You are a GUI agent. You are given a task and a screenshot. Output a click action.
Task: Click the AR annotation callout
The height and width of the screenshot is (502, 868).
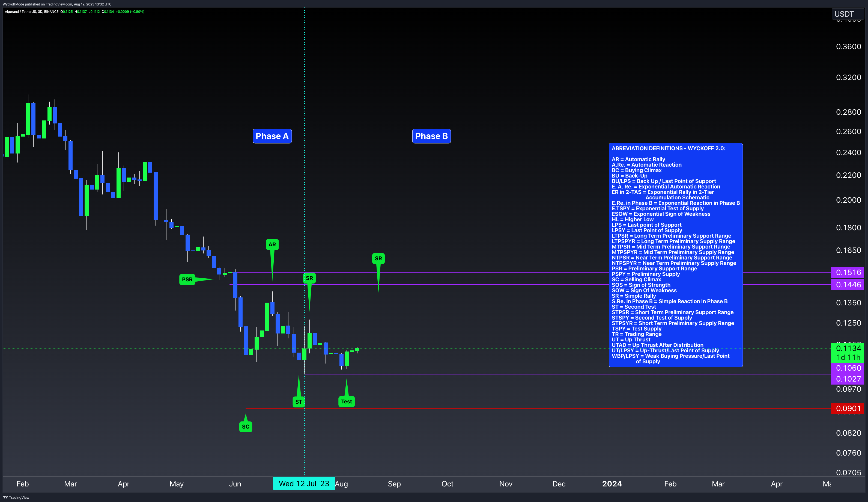pos(272,244)
